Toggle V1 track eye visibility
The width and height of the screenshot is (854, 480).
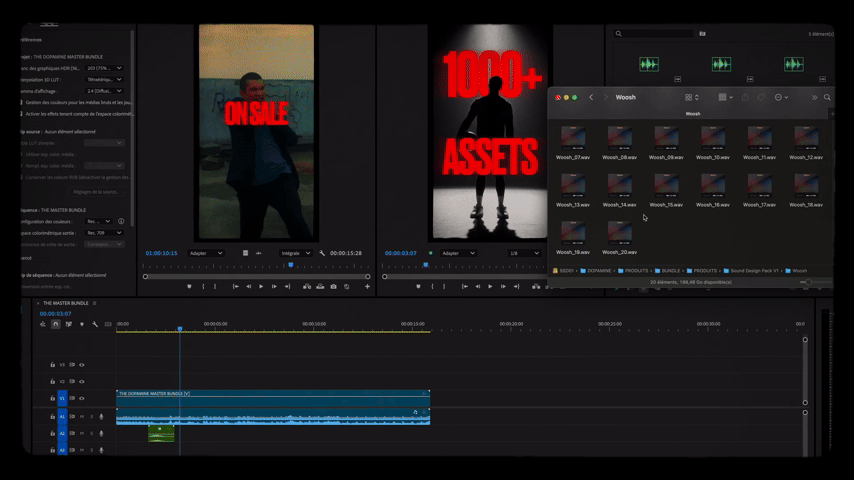82,399
